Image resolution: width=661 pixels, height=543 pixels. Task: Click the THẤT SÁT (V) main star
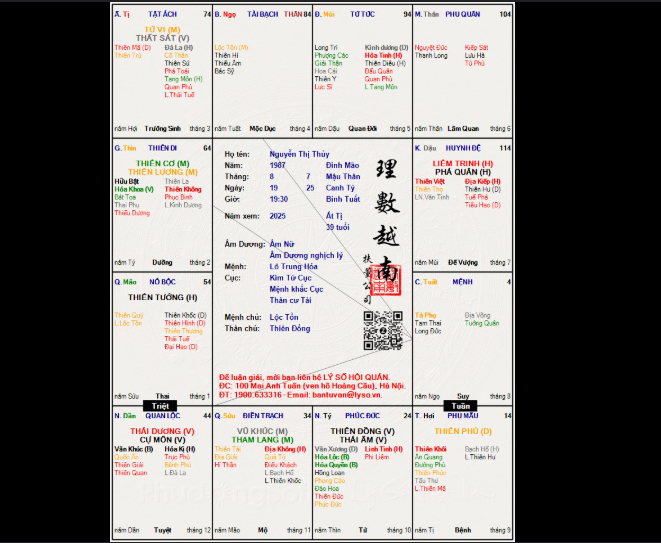click(x=162, y=38)
